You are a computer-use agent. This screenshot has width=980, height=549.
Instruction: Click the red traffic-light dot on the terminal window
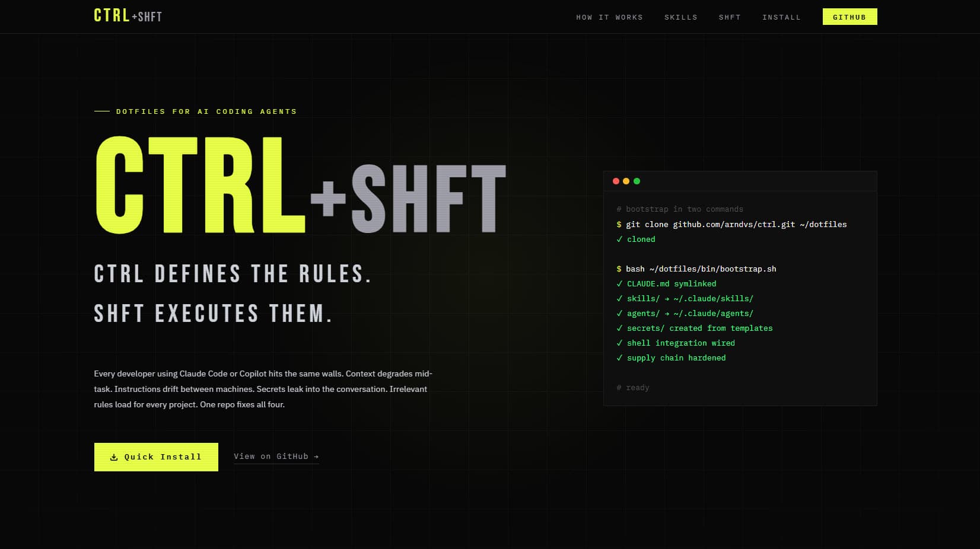pyautogui.click(x=616, y=181)
